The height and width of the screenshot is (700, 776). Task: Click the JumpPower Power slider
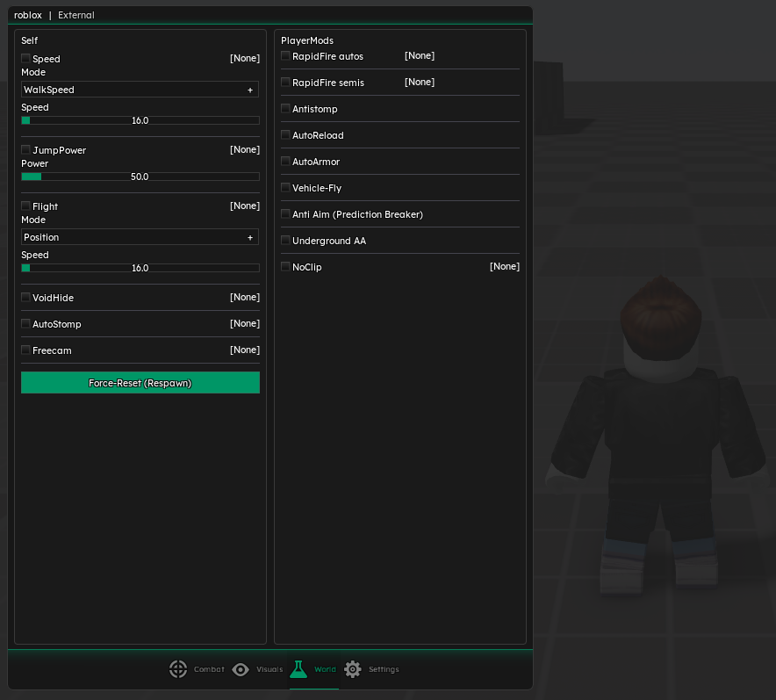click(x=140, y=177)
